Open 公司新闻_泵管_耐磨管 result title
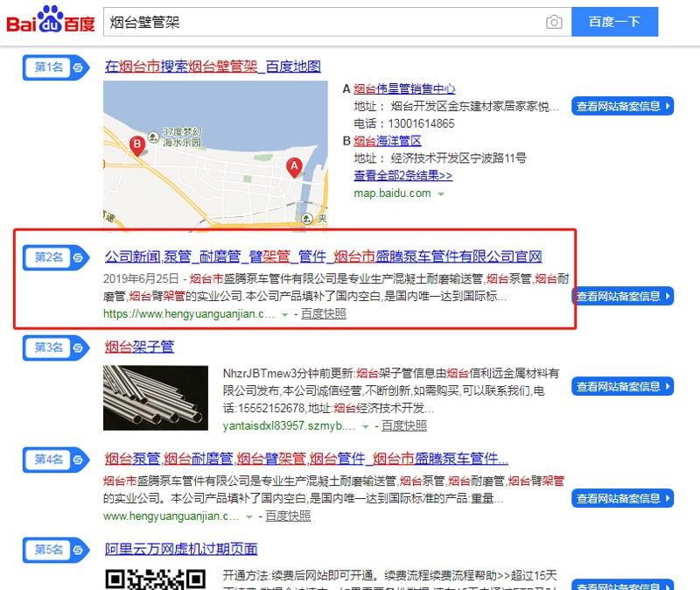 [323, 256]
